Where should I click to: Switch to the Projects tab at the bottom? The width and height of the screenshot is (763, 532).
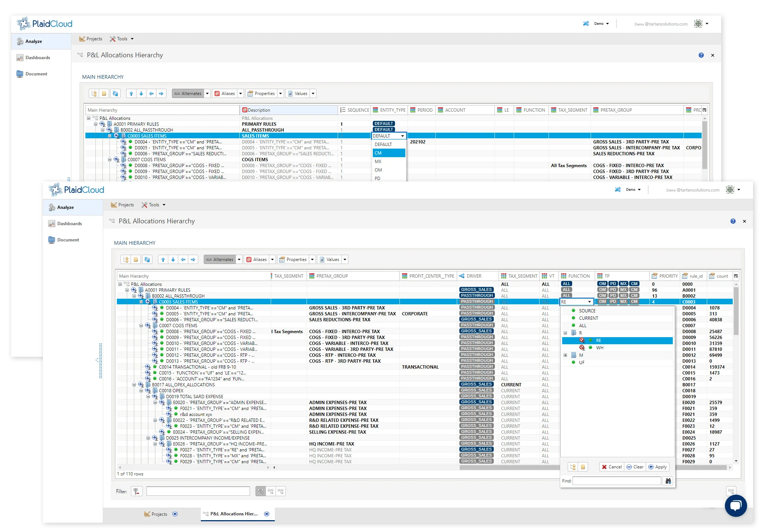point(159,514)
